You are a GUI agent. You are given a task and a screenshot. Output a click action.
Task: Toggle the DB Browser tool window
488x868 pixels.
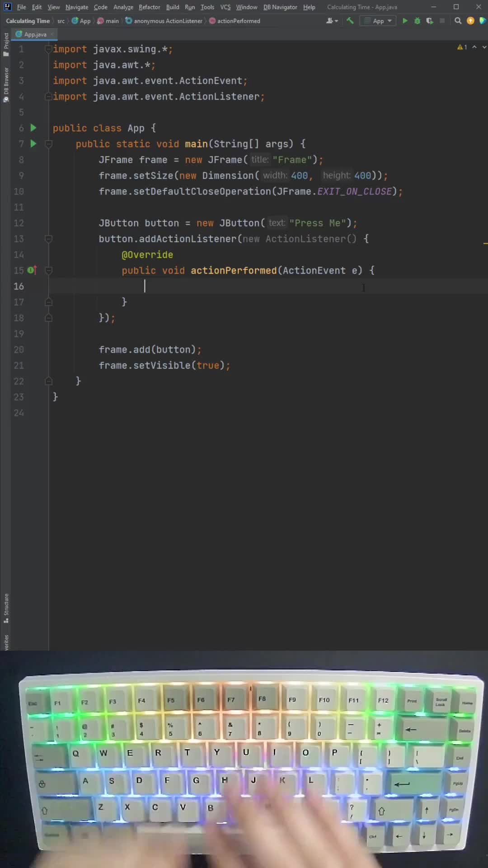click(x=6, y=85)
